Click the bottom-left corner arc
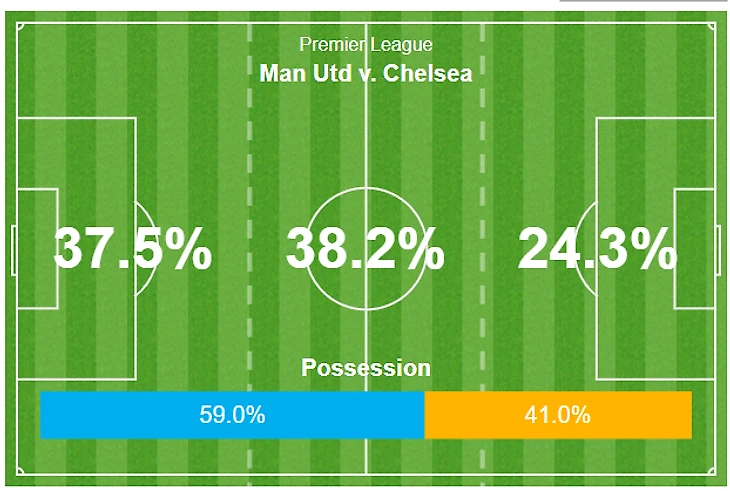This screenshot has height=491, width=730. click(x=20, y=471)
